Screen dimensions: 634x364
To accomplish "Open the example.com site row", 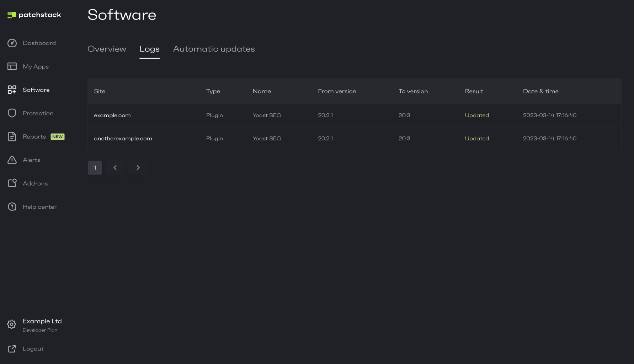I will [x=354, y=115].
